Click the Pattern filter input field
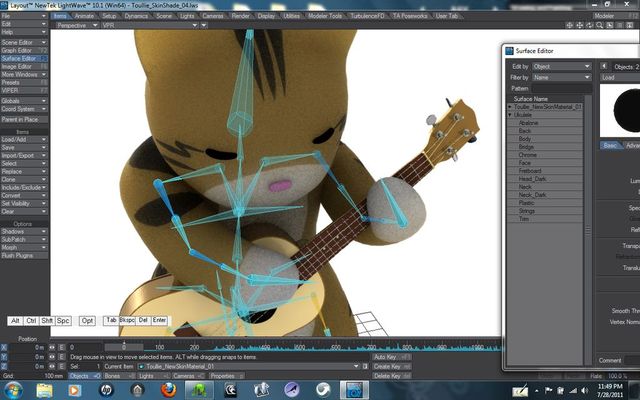Image resolution: width=640 pixels, height=400 pixels. tap(561, 88)
